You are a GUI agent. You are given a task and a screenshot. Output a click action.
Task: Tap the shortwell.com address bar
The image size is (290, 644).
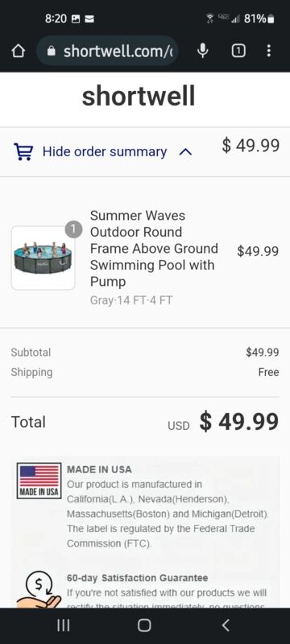[107, 51]
